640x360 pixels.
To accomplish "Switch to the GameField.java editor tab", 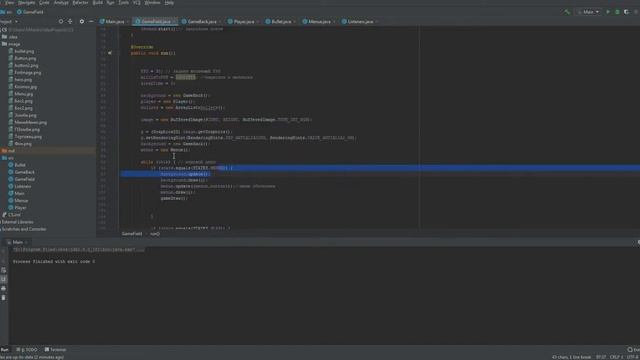I will click(x=155, y=21).
